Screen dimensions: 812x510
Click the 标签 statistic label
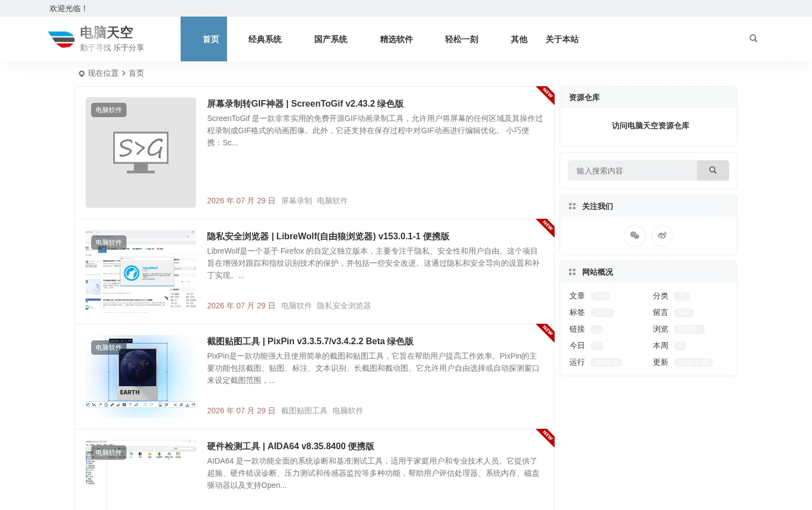point(577,313)
